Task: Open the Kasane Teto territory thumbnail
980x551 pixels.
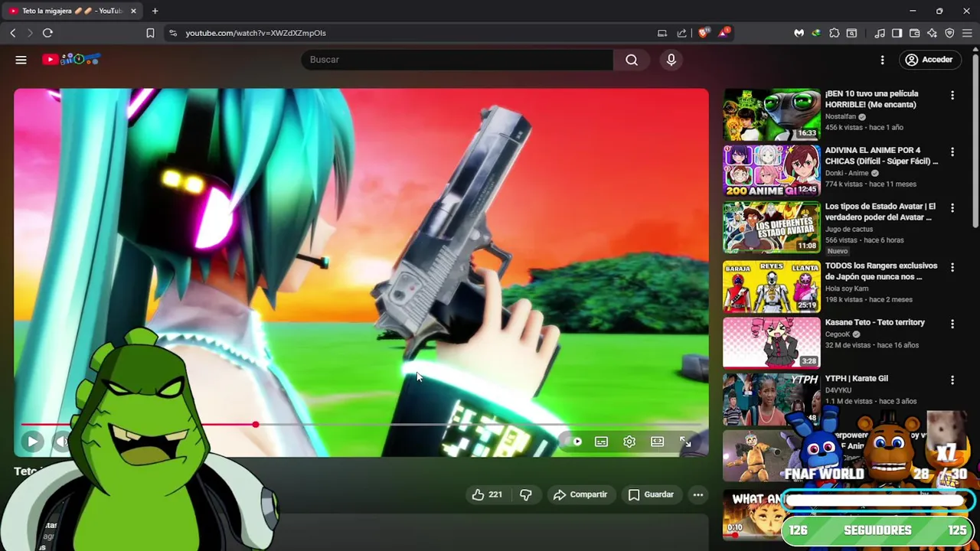Action: 772,343
